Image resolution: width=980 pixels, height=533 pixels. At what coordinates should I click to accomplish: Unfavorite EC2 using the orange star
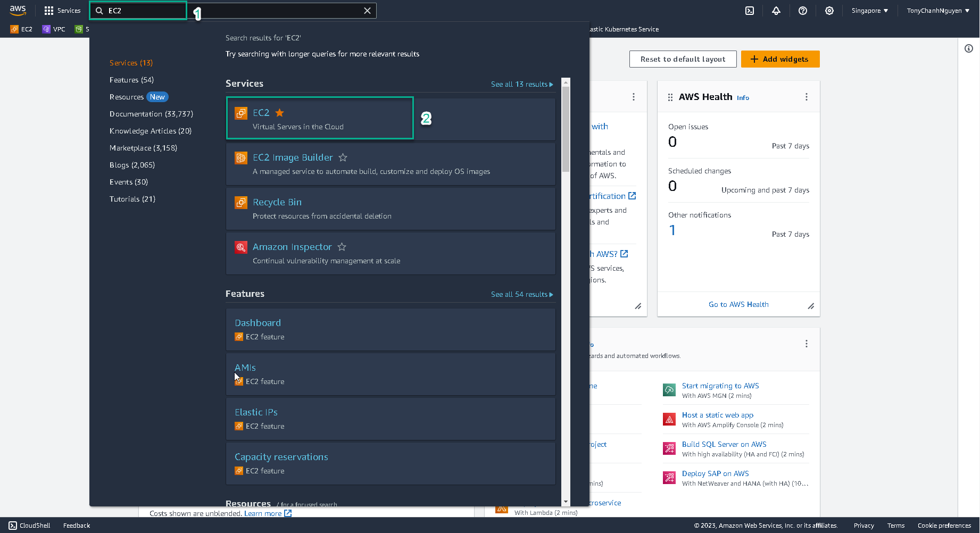[x=280, y=113]
